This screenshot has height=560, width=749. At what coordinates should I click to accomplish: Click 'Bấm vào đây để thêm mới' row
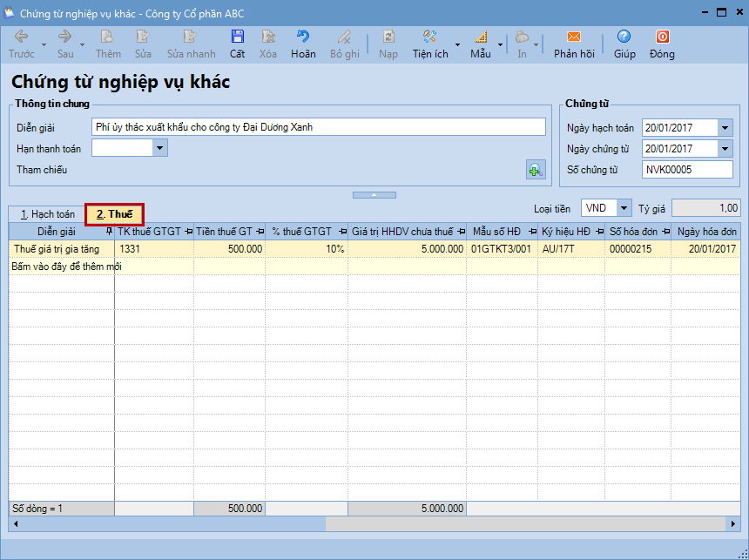66,267
